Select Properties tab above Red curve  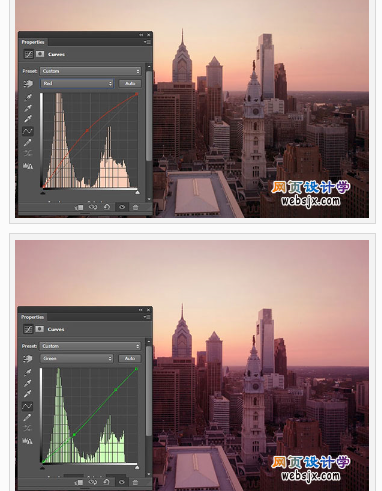point(33,42)
